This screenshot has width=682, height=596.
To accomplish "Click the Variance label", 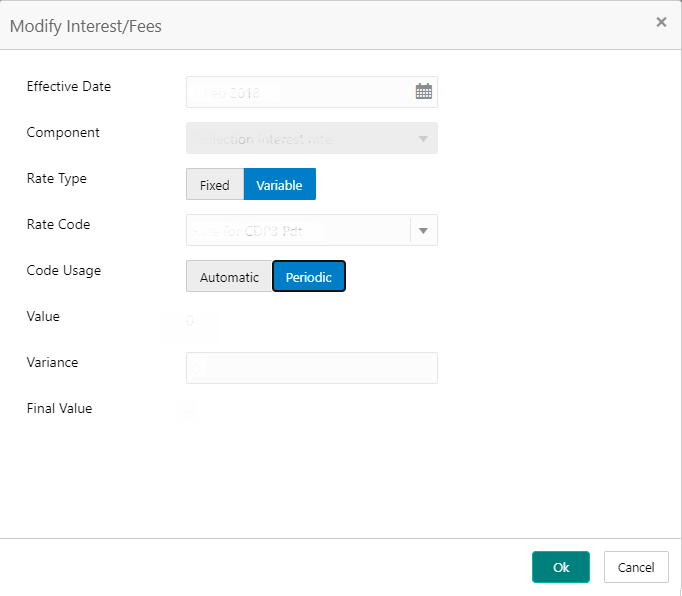I will [x=53, y=362].
